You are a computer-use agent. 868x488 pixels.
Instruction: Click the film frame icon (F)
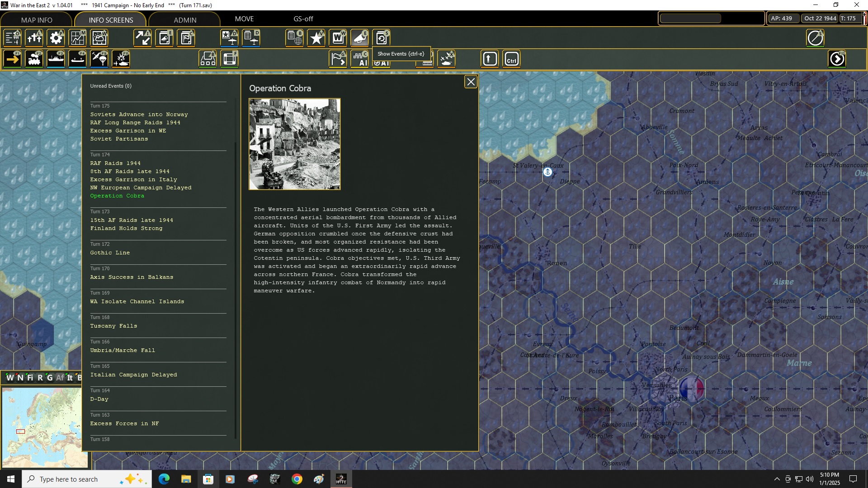pos(230,59)
